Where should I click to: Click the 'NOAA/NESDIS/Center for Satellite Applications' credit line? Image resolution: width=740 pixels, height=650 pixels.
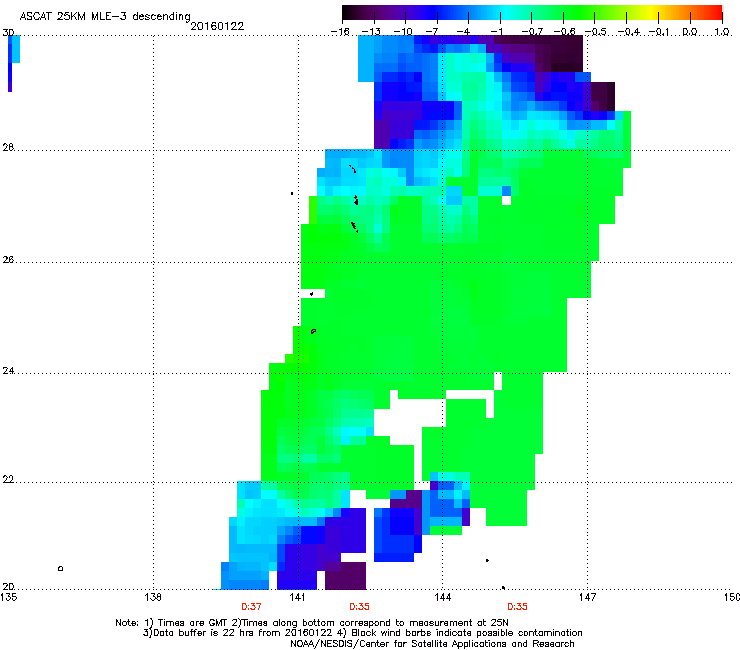pos(432,644)
